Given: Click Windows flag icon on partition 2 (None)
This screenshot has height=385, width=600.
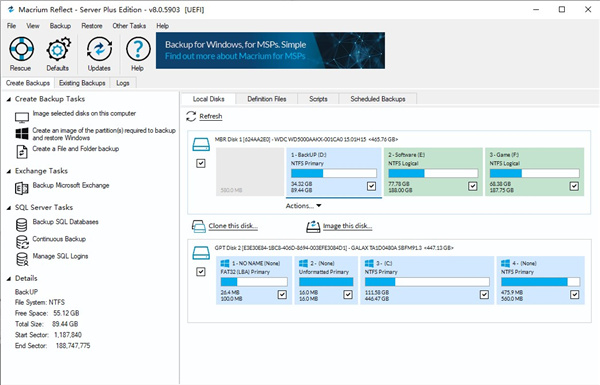Looking at the screenshot, I should click(303, 263).
